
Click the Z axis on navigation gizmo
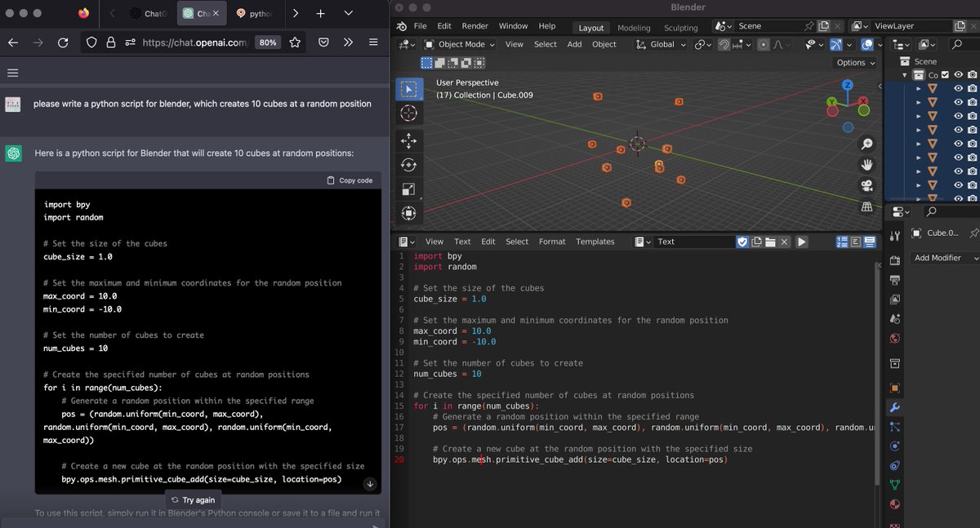point(848,85)
